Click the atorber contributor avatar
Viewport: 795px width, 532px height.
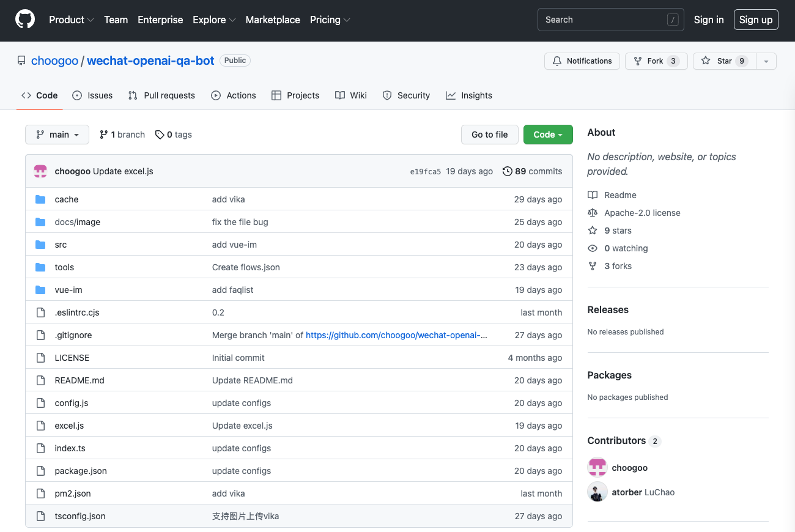point(597,492)
